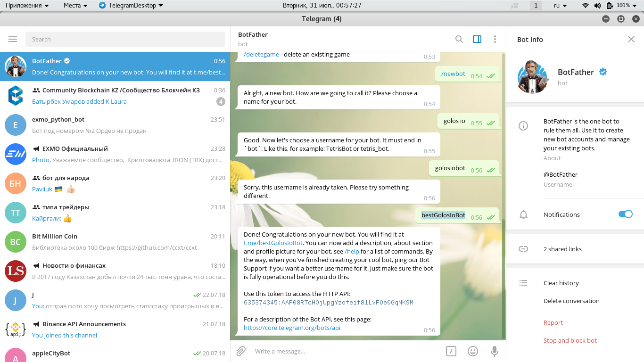Click the network wifi tray icon
644x362 pixels.
coord(586,6)
